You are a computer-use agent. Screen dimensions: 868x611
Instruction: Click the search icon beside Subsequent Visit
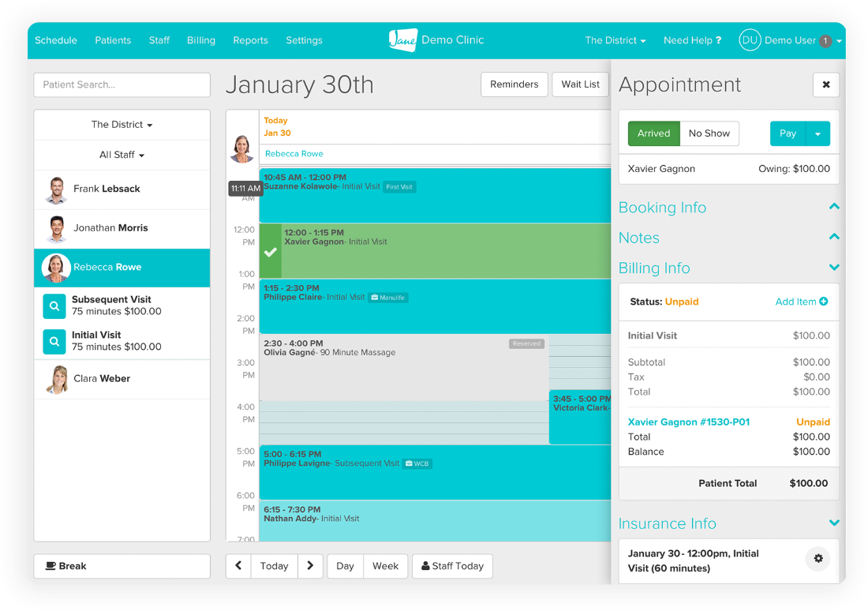(x=54, y=305)
